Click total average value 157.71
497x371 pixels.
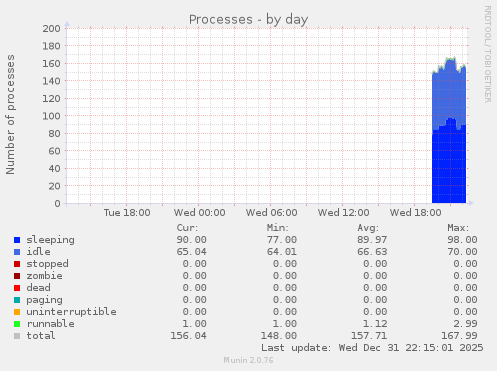point(369,336)
